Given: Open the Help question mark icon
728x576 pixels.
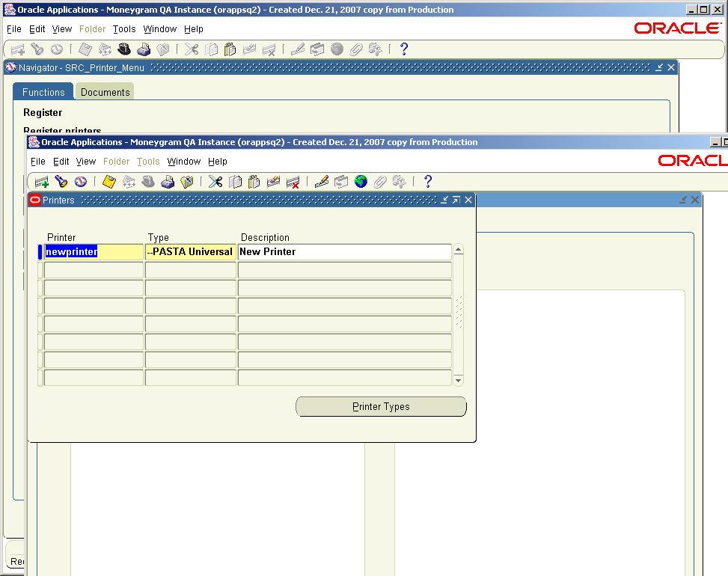Looking at the screenshot, I should pos(427,181).
